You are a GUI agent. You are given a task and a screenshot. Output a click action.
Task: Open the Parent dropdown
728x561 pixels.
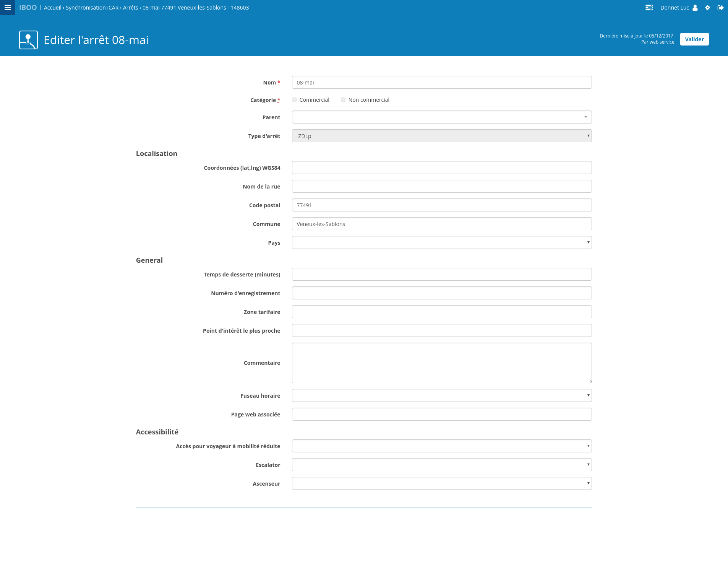pos(441,117)
